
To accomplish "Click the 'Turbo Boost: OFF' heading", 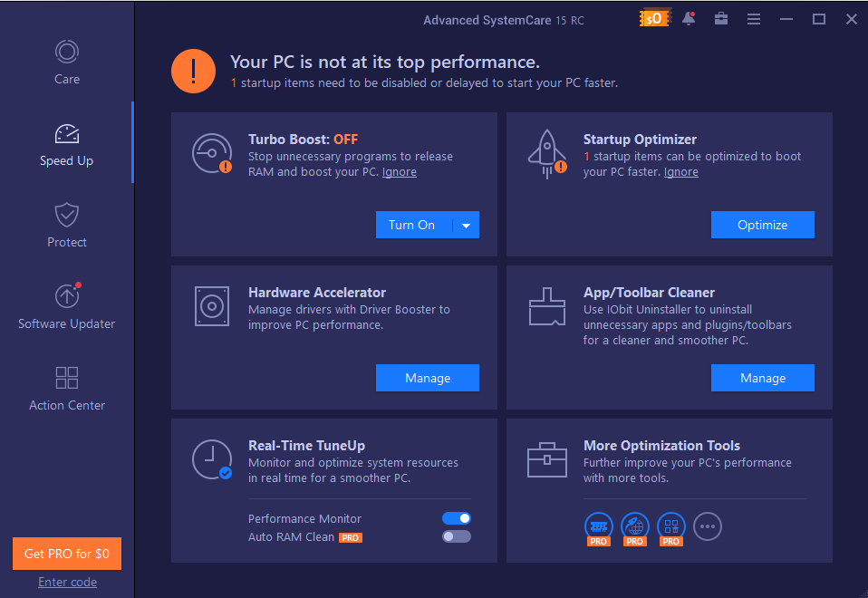I will 303,139.
